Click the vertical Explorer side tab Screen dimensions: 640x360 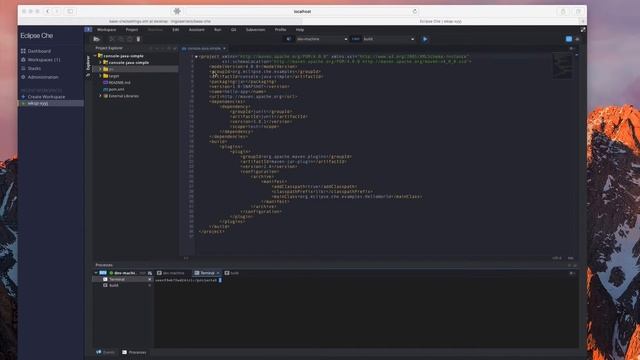click(88, 66)
